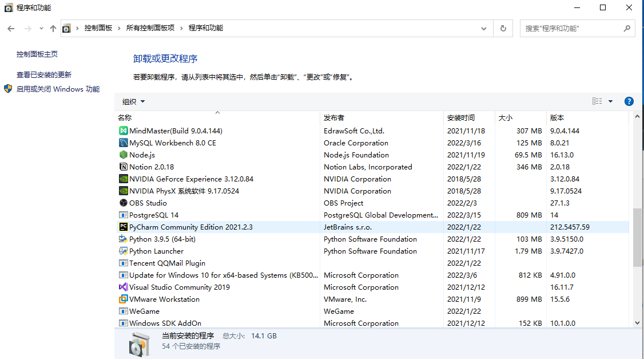Click the Python Launcher icon
This screenshot has height=359, width=644.
[123, 251]
